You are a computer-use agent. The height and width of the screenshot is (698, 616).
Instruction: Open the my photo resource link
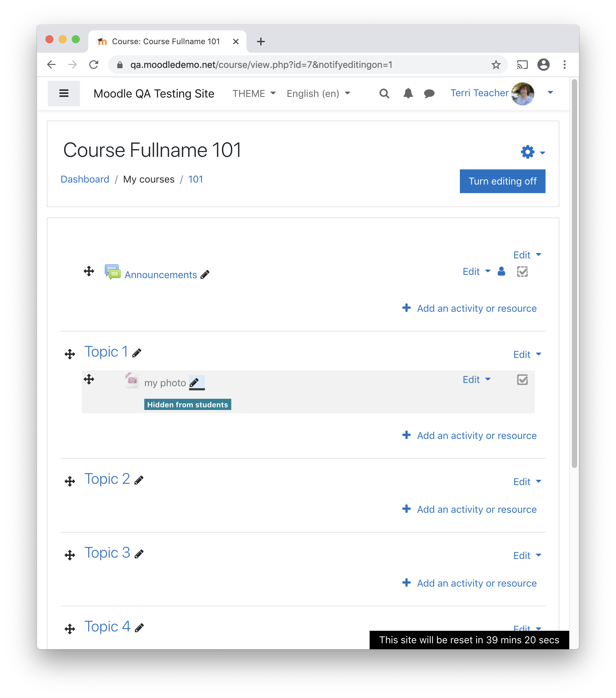coord(165,383)
